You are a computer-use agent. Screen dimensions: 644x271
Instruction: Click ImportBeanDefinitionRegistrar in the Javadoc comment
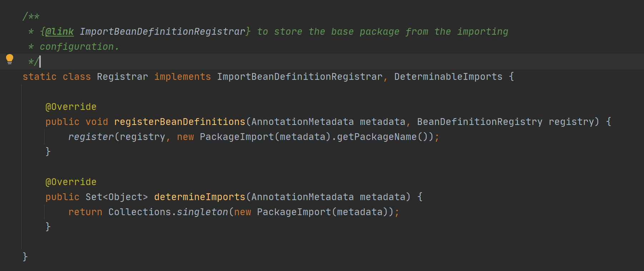coord(163,32)
